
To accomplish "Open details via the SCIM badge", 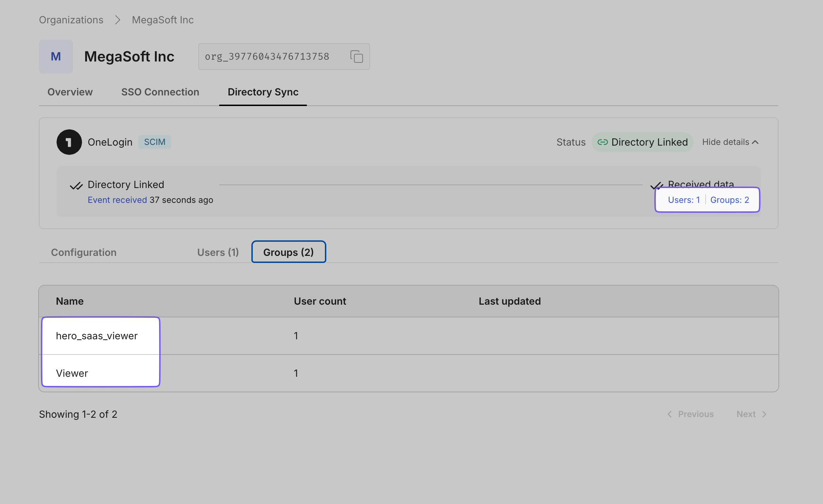I will click(x=154, y=142).
